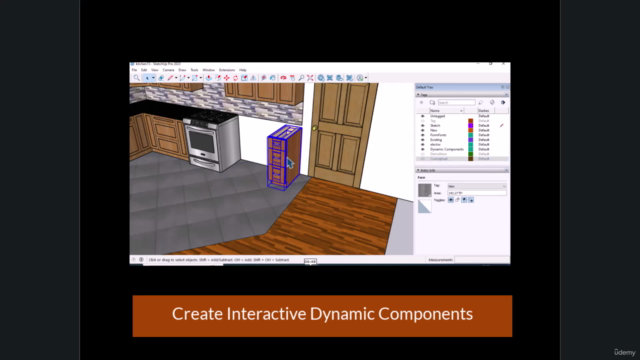640x360 pixels.
Task: Open the Camera menu
Action: point(169,70)
